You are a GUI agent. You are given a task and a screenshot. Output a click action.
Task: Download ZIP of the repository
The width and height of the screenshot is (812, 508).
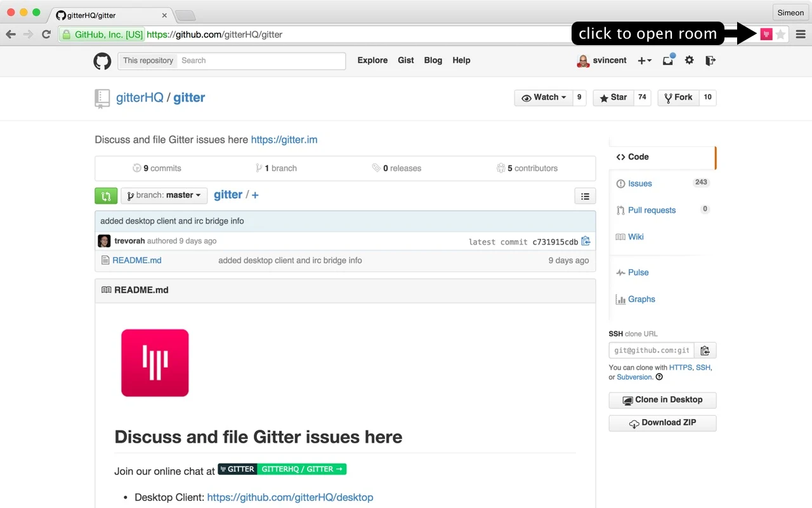click(x=662, y=423)
